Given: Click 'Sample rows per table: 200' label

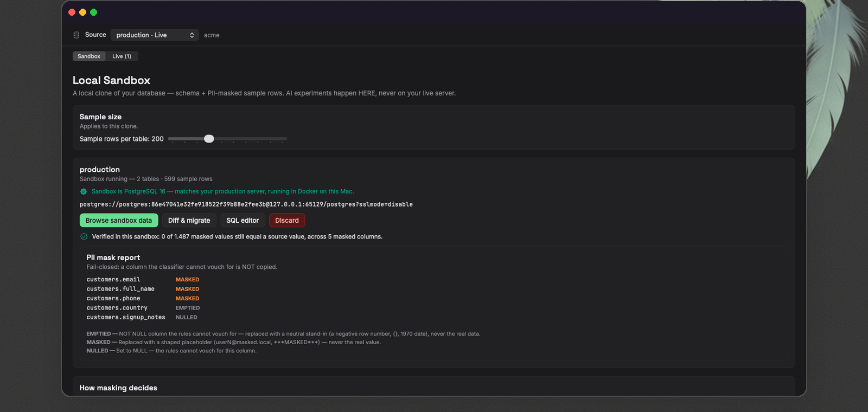Looking at the screenshot, I should pos(122,139).
